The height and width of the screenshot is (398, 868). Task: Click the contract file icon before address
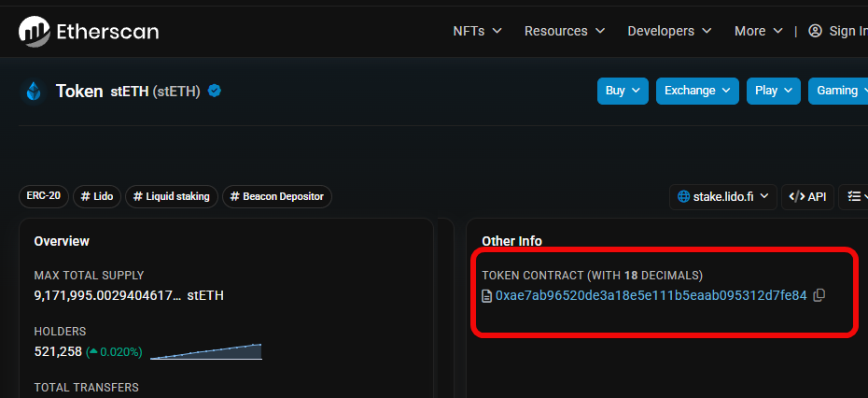pos(486,296)
